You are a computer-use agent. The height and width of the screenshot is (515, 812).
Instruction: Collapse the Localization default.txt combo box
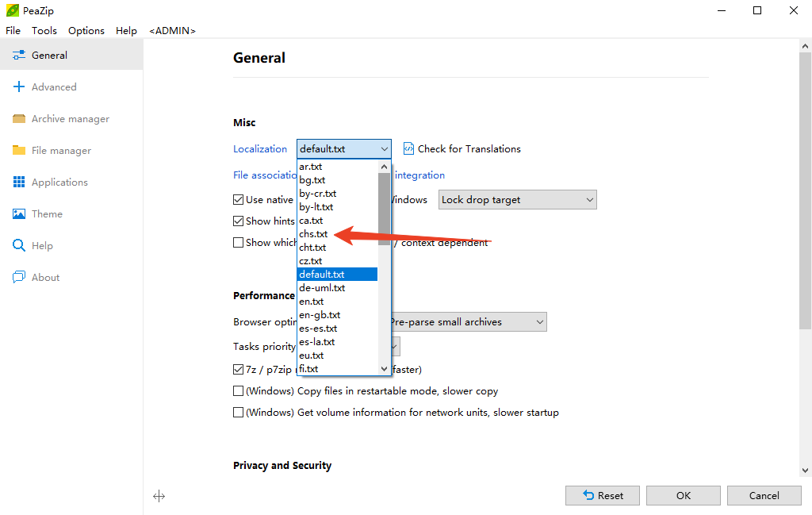click(x=344, y=148)
